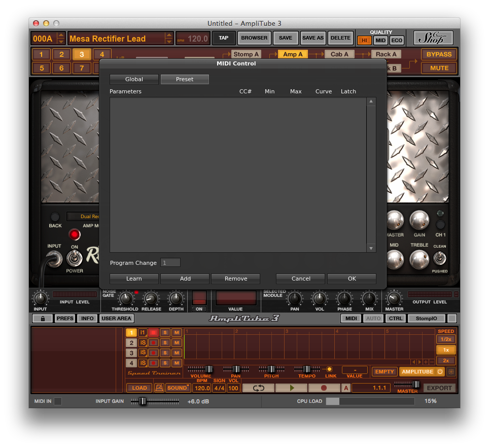Click the MIDI IN indicator box
This screenshot has height=448, width=489.
coord(58,401)
